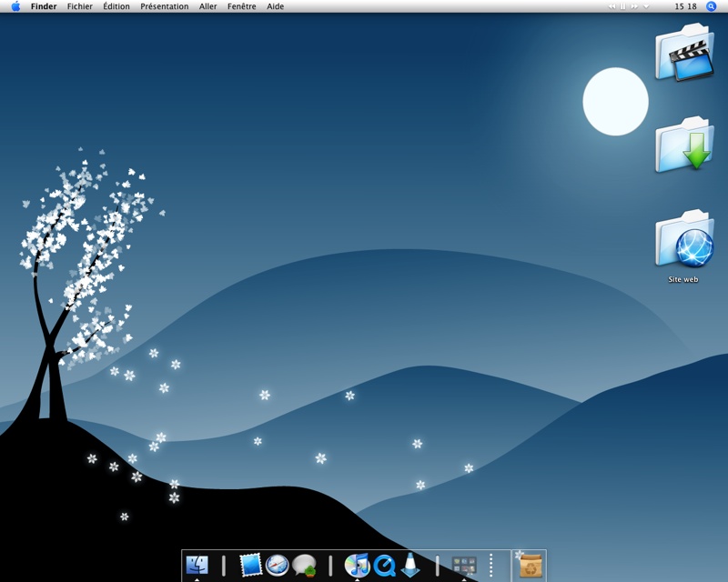
Task: Open the Présentation menu
Action: (x=165, y=6)
